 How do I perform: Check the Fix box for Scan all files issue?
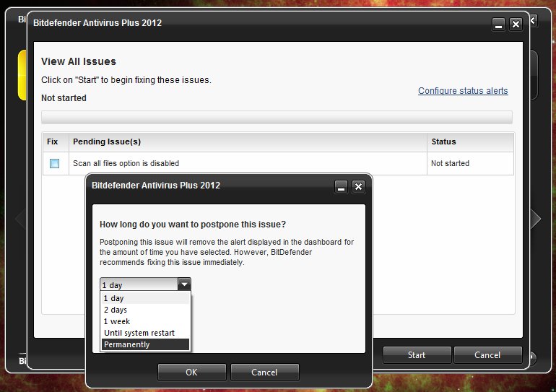click(x=54, y=163)
